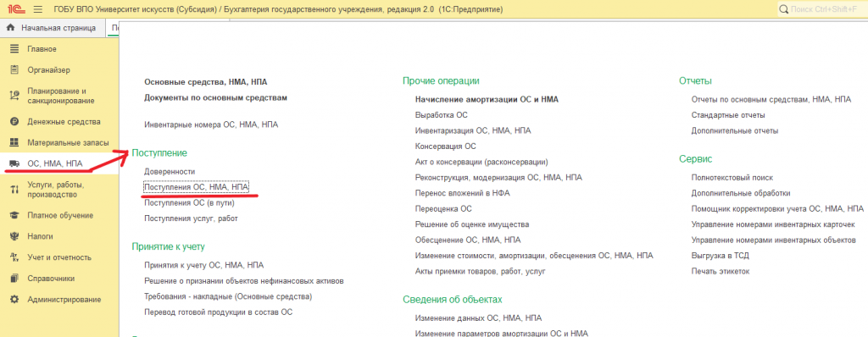The height and width of the screenshot is (337, 868).
Task: Open Перевод готовой продукции в состав ОС
Action: tap(218, 312)
